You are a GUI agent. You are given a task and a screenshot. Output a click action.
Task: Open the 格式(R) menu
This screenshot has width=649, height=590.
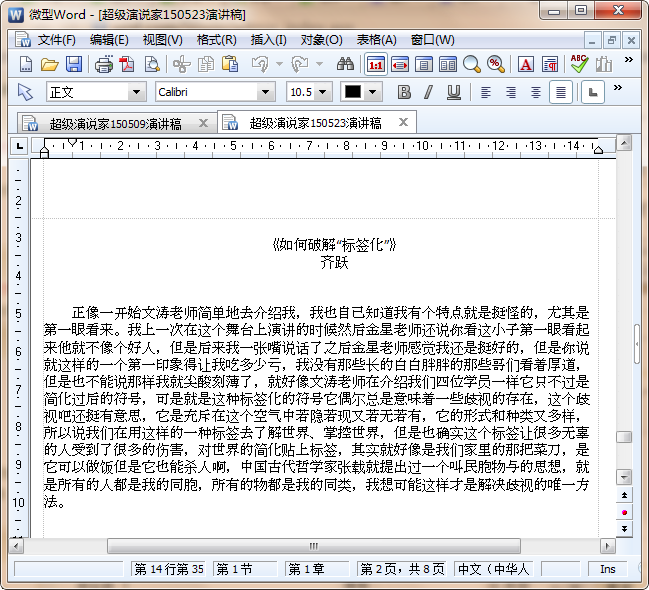tap(216, 40)
